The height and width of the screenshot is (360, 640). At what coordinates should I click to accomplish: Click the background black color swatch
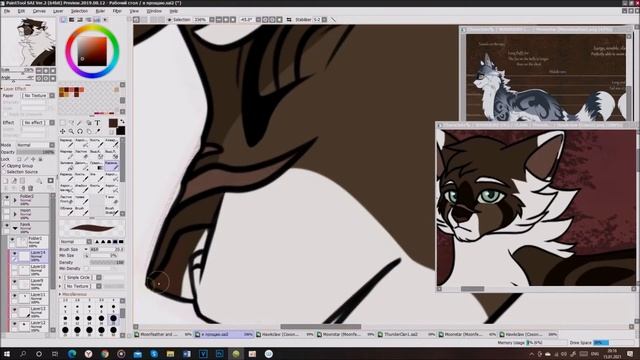point(120,131)
